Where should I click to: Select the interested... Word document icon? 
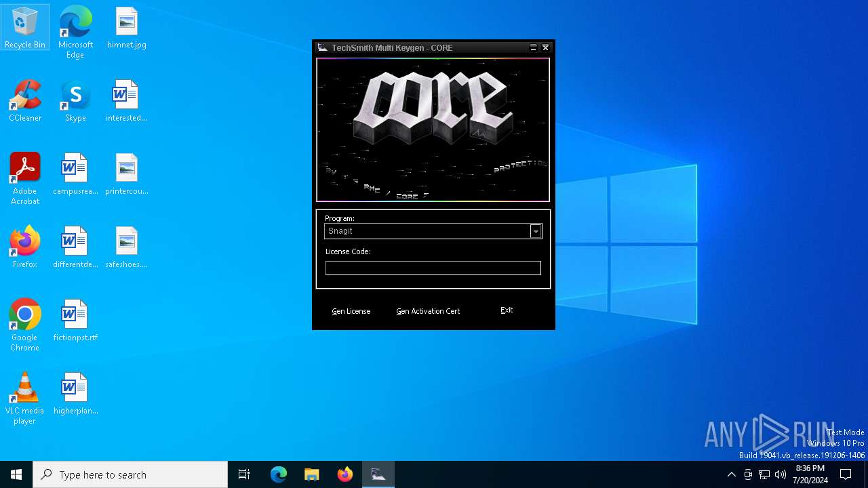click(127, 101)
